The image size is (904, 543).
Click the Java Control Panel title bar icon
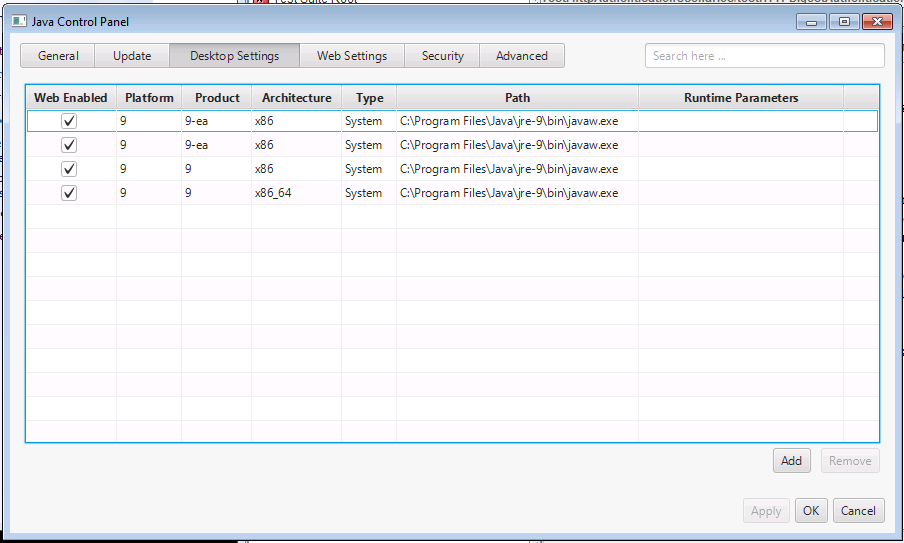(x=18, y=21)
